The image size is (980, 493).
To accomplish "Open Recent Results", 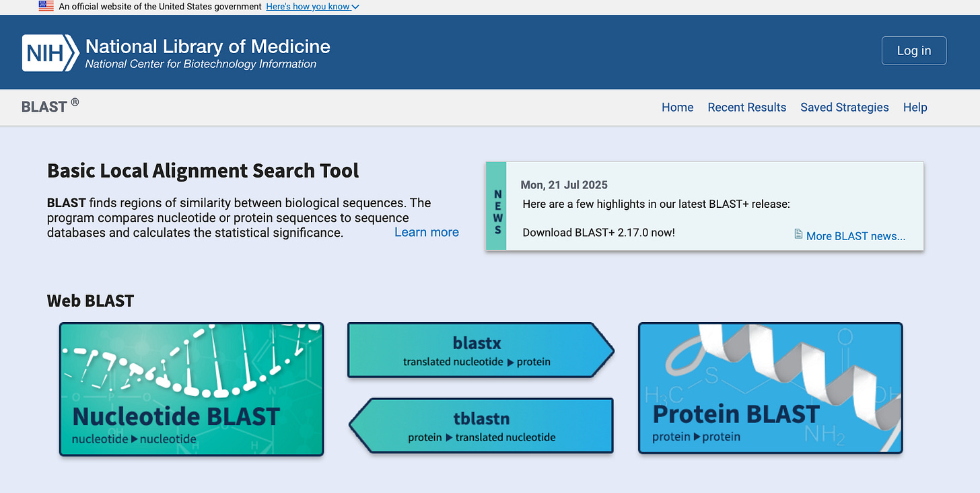I will (746, 107).
